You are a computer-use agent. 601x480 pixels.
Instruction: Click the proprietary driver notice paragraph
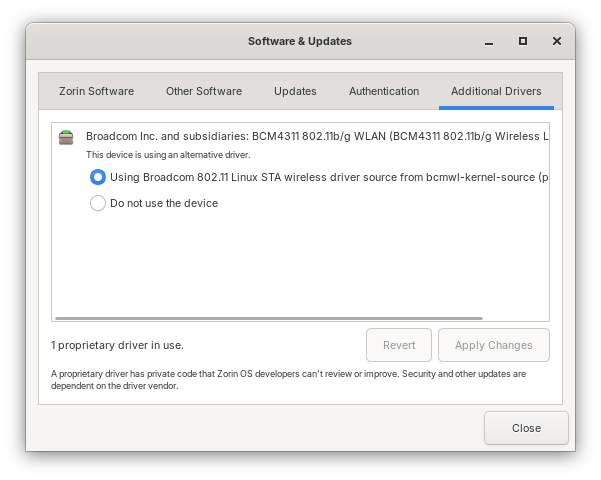288,380
